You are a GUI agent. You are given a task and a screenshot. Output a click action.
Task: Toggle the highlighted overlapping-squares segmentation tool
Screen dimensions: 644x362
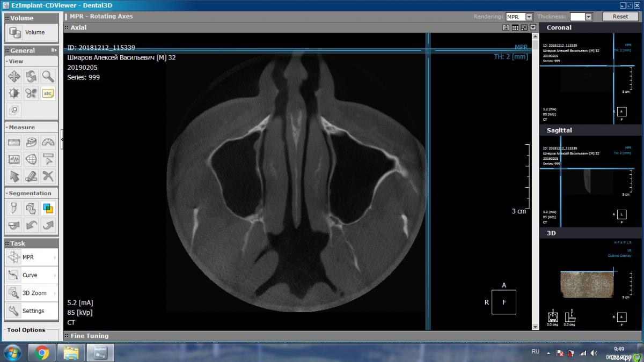click(48, 208)
